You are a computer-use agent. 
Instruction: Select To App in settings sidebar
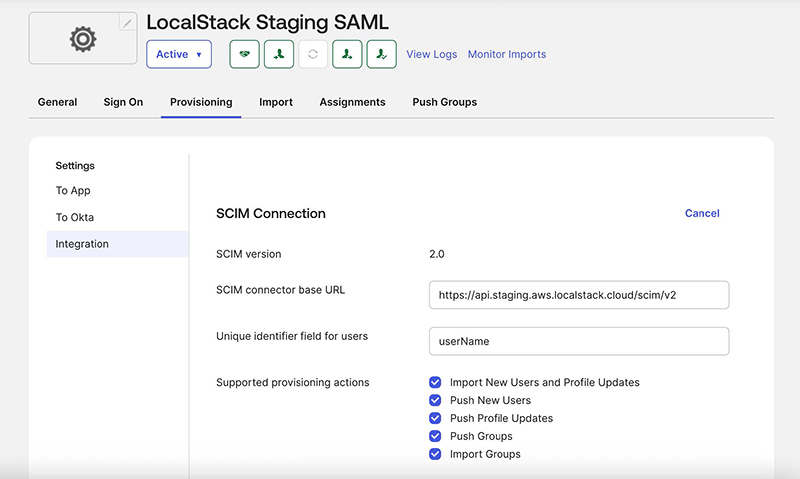click(73, 190)
